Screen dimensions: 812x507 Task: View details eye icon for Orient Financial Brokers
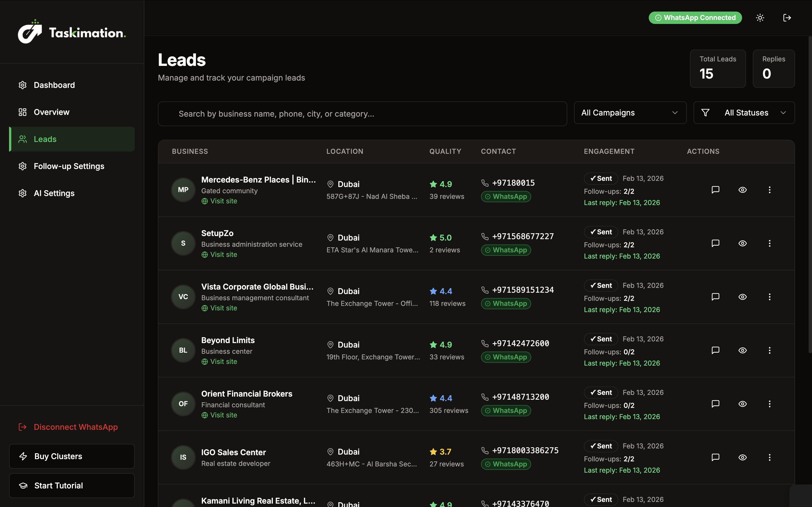point(743,404)
